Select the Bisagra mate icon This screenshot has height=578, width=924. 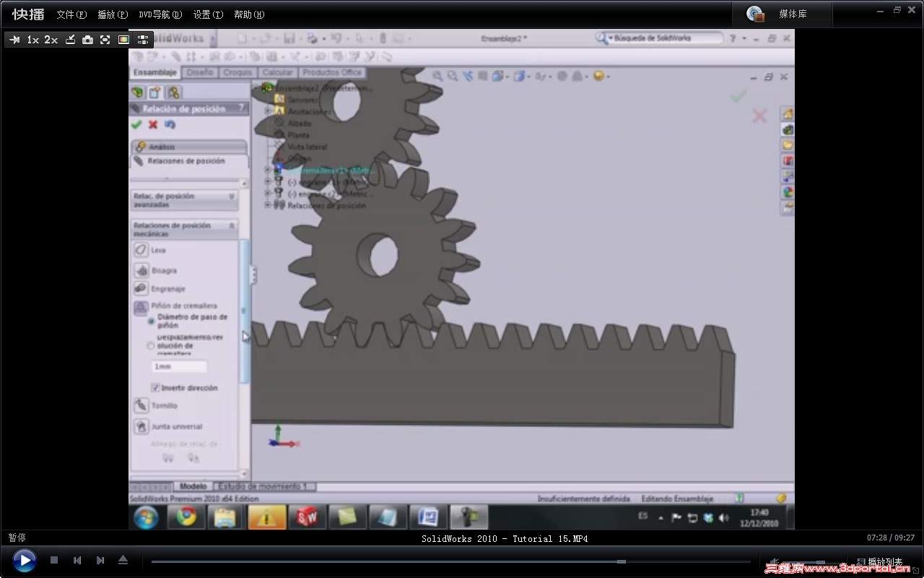[x=141, y=270]
